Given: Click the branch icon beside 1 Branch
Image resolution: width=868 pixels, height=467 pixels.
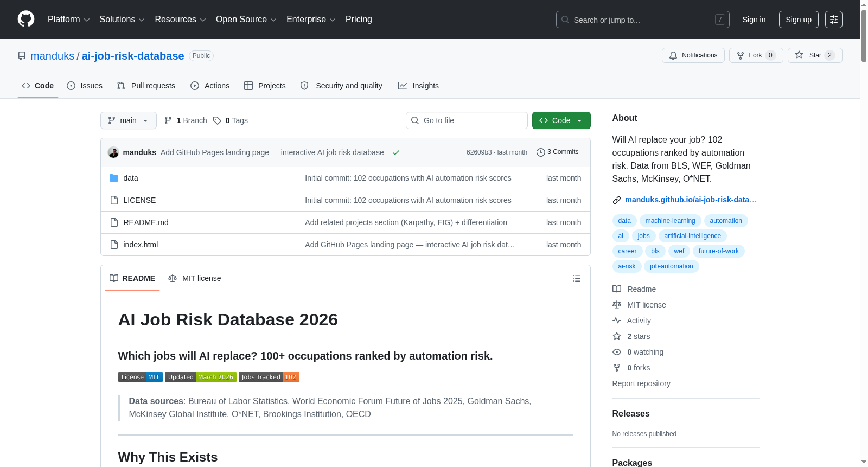Looking at the screenshot, I should click(x=168, y=120).
